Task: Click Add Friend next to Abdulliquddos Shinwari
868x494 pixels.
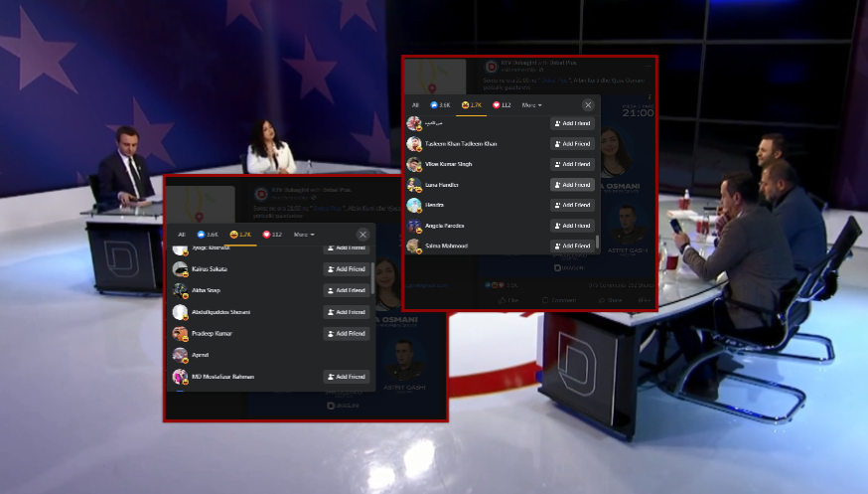Action: [346, 312]
